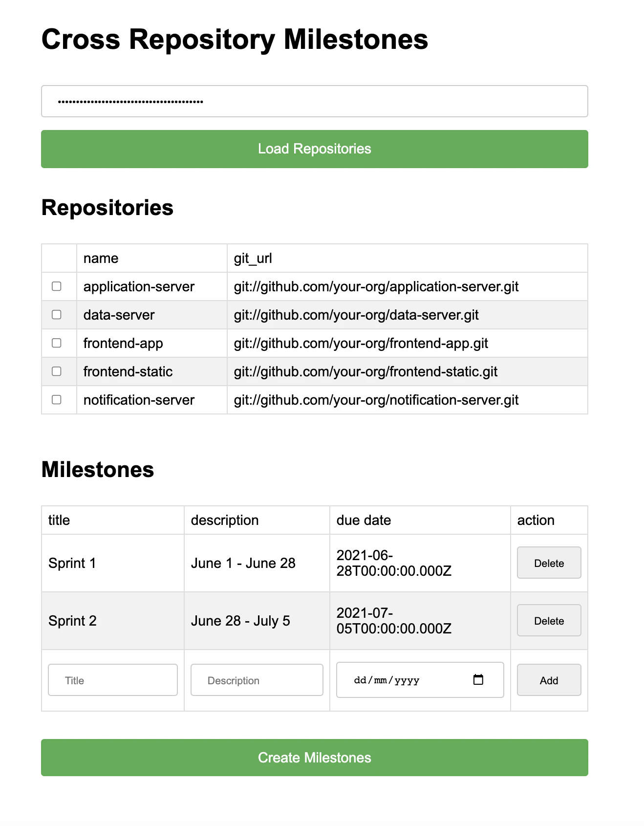Click the dd/mm/yyyy due date field
644x826 pixels.
click(x=420, y=680)
